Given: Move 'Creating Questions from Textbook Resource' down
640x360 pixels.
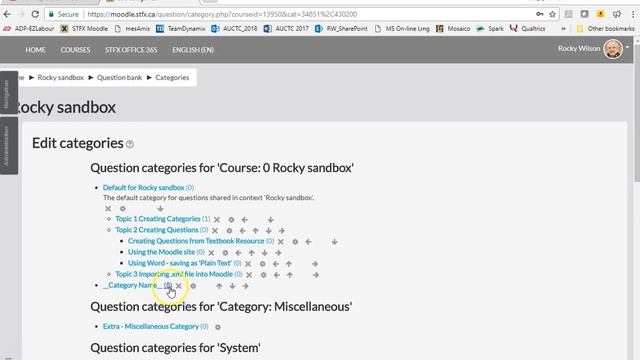Looking at the screenshot, I should (x=334, y=242).
